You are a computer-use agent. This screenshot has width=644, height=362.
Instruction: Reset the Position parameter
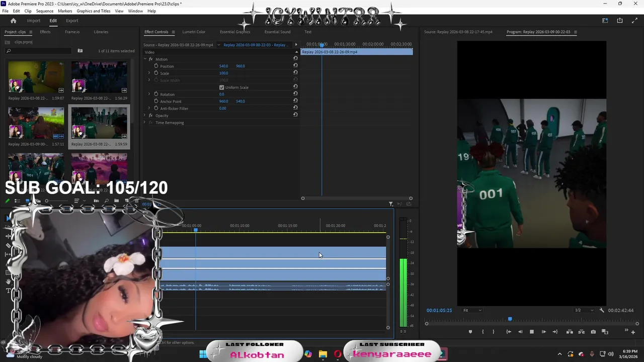[295, 66]
